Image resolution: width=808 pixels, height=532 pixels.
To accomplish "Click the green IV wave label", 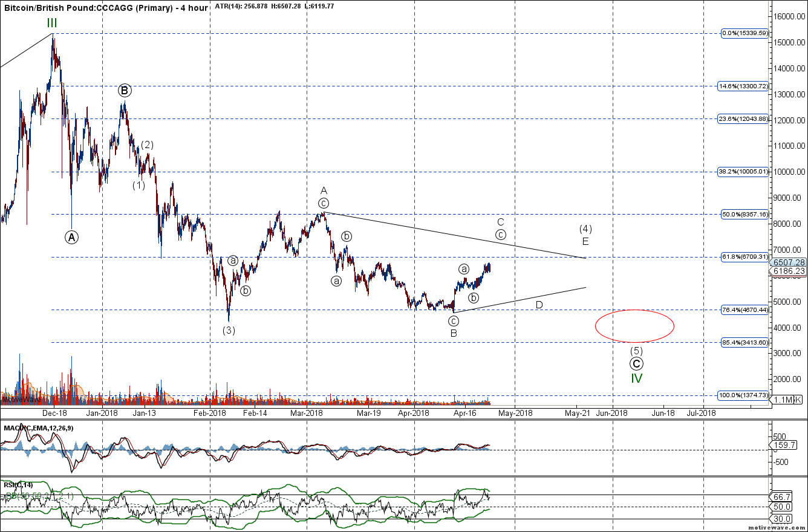I will tap(637, 378).
